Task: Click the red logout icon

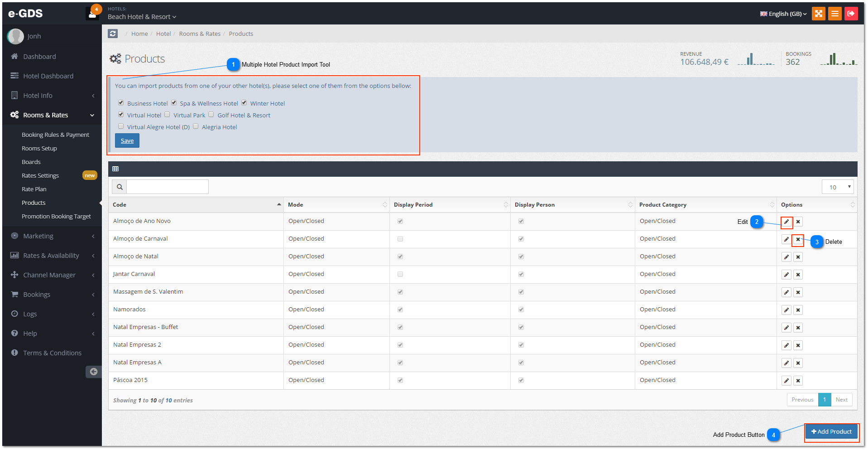Action: (x=851, y=14)
